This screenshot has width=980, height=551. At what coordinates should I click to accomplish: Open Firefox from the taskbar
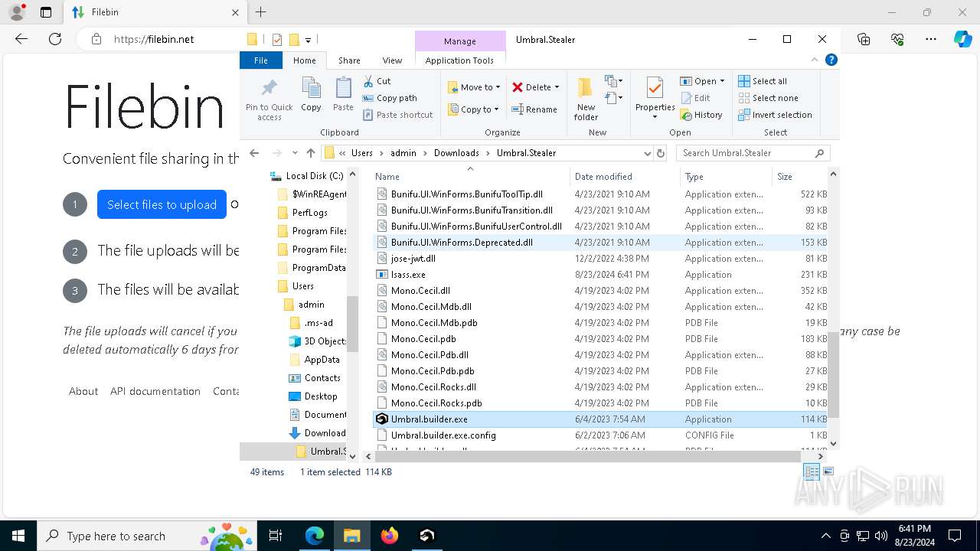[x=390, y=536]
